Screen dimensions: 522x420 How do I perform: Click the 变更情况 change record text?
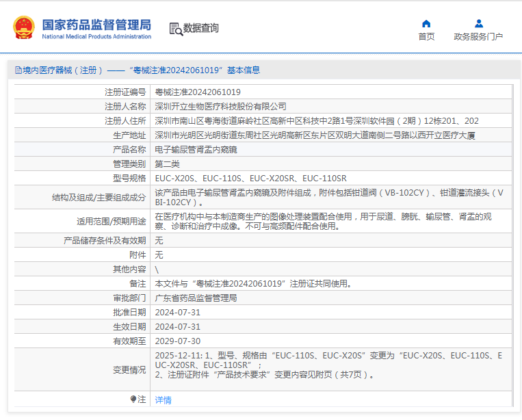328,365
